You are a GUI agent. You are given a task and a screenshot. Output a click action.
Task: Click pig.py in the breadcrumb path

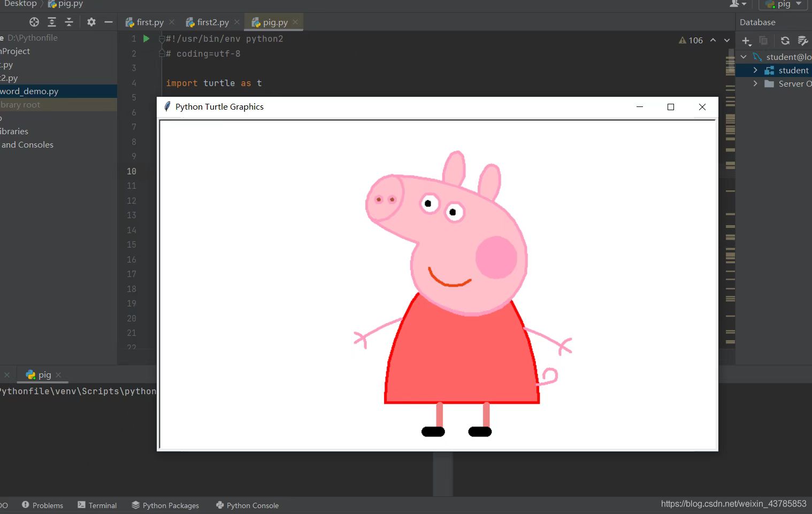[x=65, y=4]
